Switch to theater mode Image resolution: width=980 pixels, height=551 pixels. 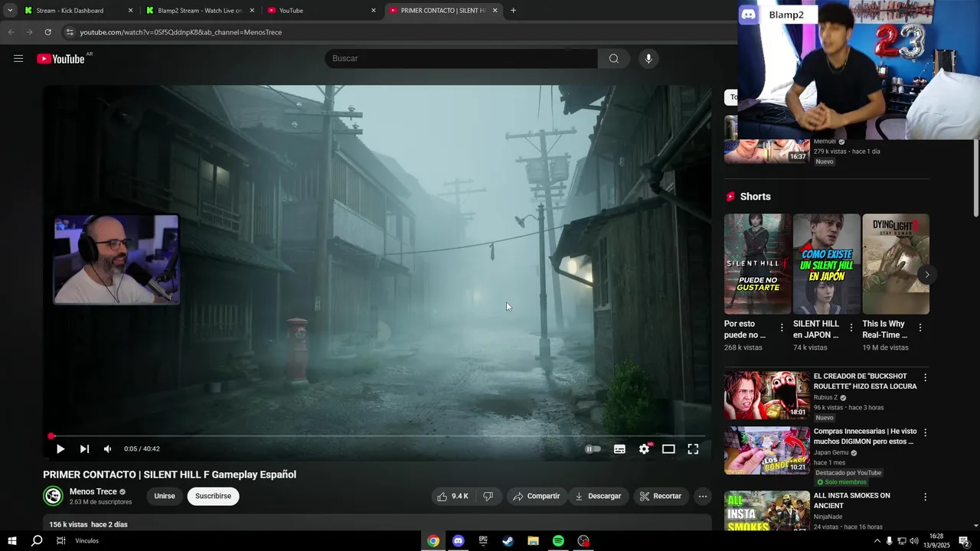point(668,449)
